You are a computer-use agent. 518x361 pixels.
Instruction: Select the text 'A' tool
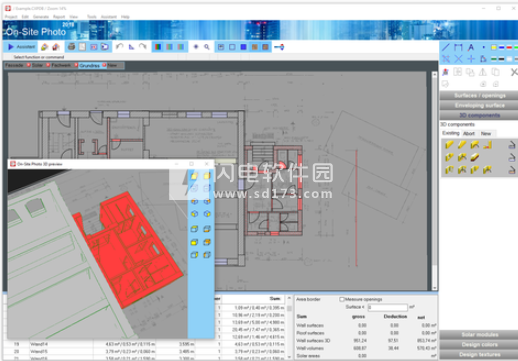tap(471, 48)
